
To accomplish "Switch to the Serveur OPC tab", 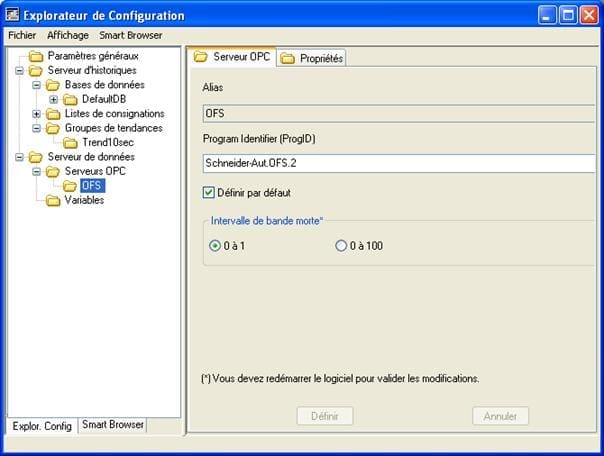I will (234, 57).
